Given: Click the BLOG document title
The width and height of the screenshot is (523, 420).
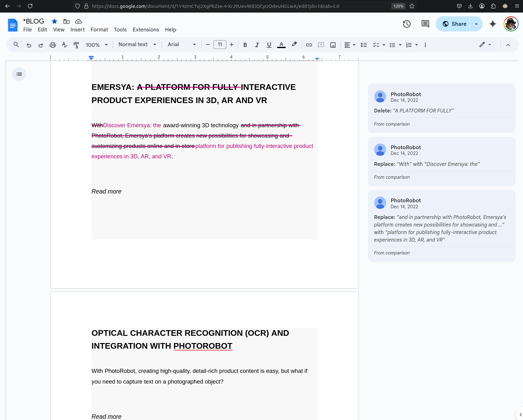Looking at the screenshot, I should pos(34,21).
